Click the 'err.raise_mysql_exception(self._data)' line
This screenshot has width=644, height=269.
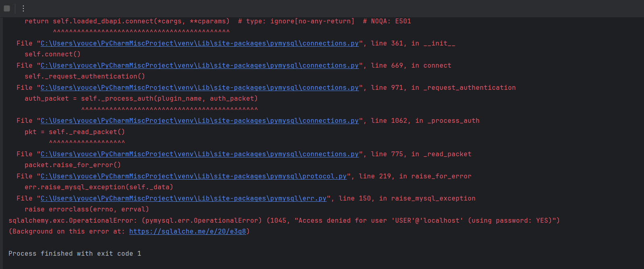[x=99, y=187]
